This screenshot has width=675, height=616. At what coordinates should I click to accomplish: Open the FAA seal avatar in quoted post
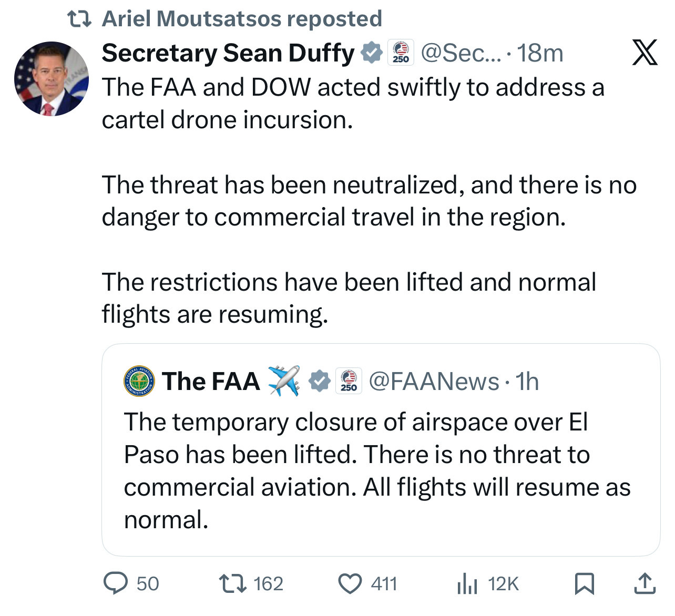139,381
